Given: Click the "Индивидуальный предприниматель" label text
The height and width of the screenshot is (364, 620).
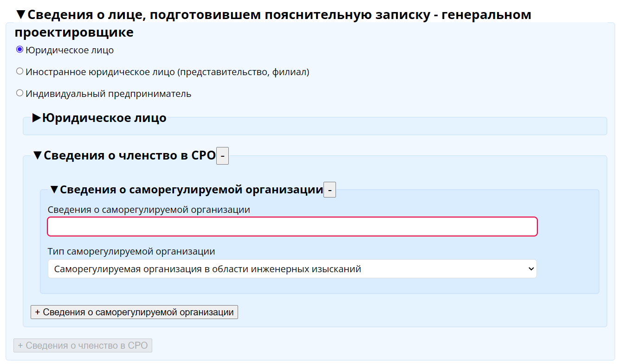Looking at the screenshot, I should click(108, 94).
